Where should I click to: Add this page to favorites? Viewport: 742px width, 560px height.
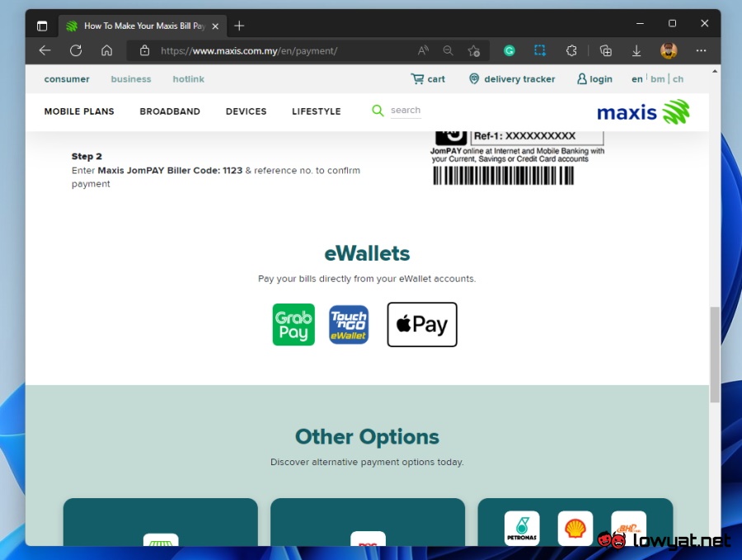point(474,50)
